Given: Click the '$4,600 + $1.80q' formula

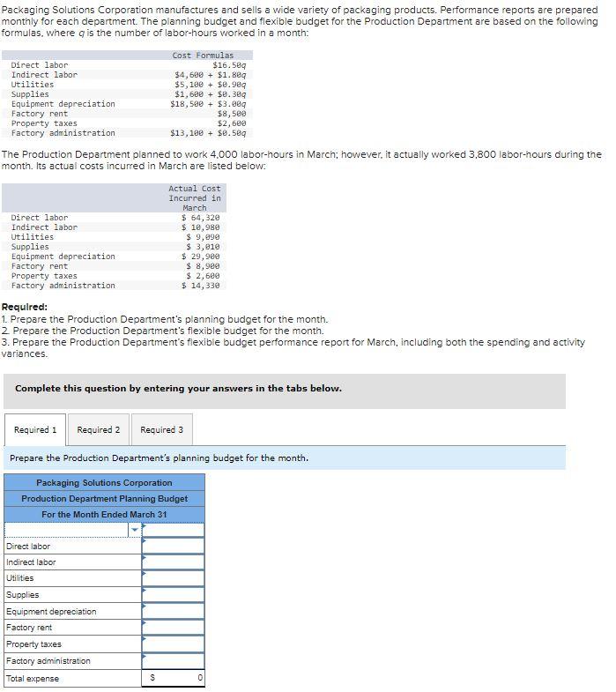Looking at the screenshot, I should (x=211, y=75).
